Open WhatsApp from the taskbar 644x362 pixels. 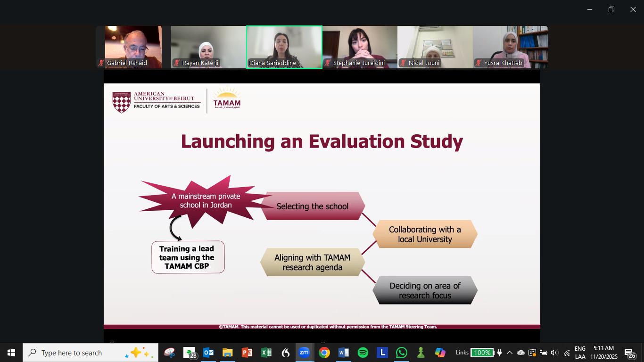point(401,353)
